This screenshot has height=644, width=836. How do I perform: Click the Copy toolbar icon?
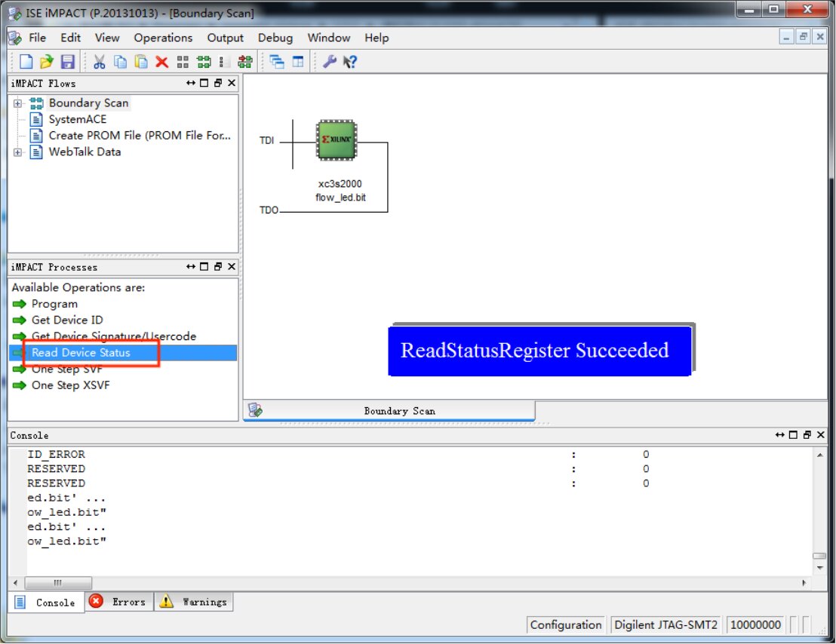click(121, 62)
